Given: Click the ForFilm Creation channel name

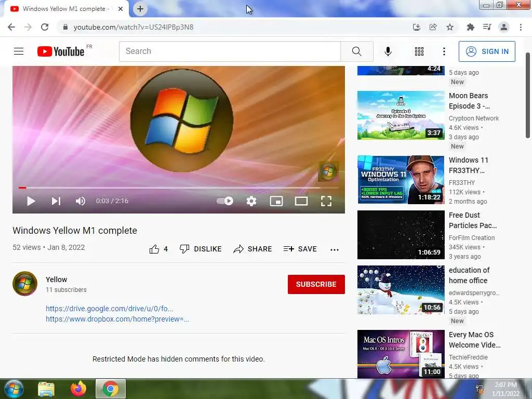Looking at the screenshot, I should coord(472,238).
